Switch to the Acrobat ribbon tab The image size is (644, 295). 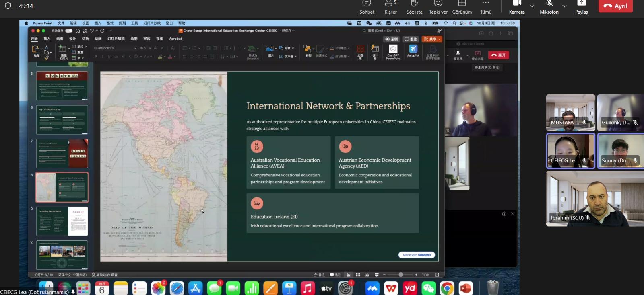pyautogui.click(x=175, y=39)
